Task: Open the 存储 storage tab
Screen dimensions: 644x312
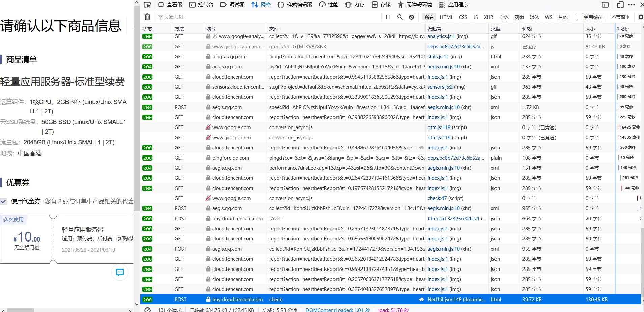Action: pyautogui.click(x=381, y=5)
